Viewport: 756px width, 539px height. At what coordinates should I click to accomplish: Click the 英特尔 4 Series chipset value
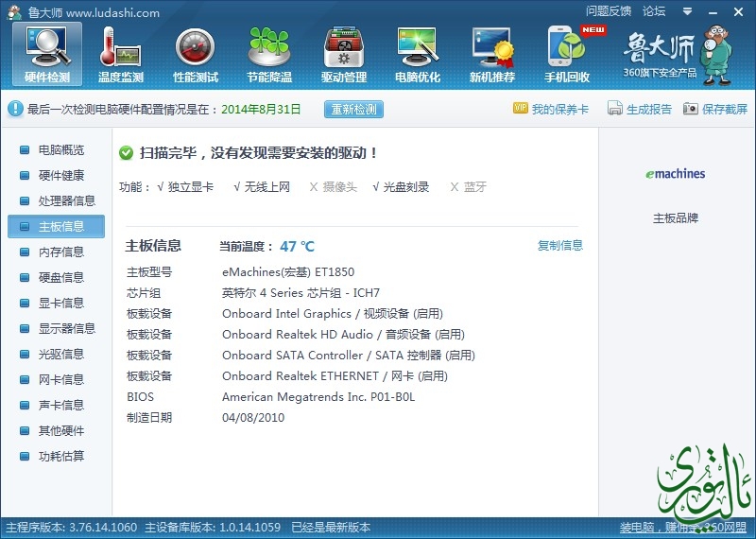click(301, 293)
